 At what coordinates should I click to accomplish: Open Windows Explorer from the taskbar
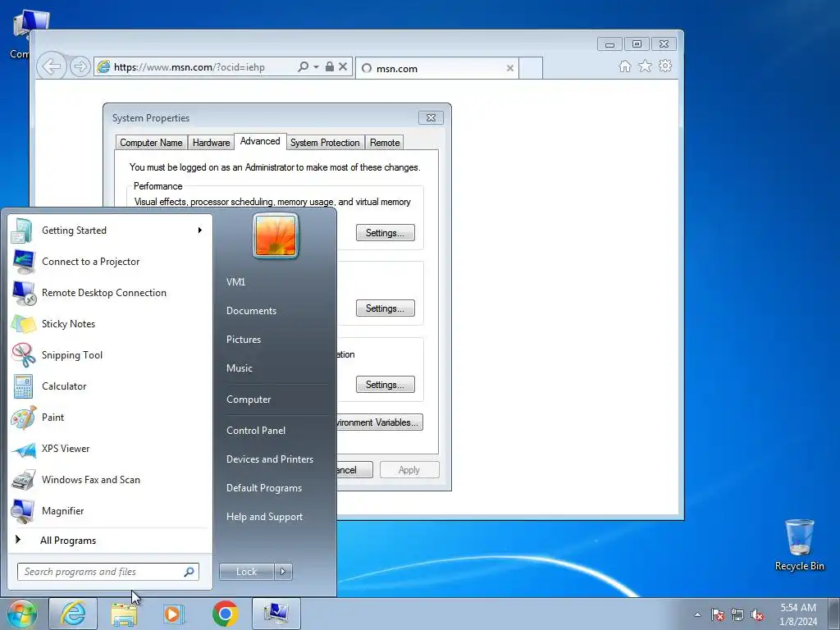click(x=124, y=614)
